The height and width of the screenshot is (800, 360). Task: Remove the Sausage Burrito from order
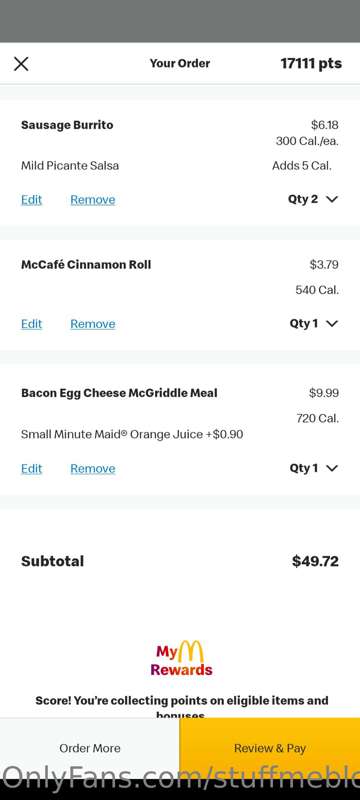93,200
